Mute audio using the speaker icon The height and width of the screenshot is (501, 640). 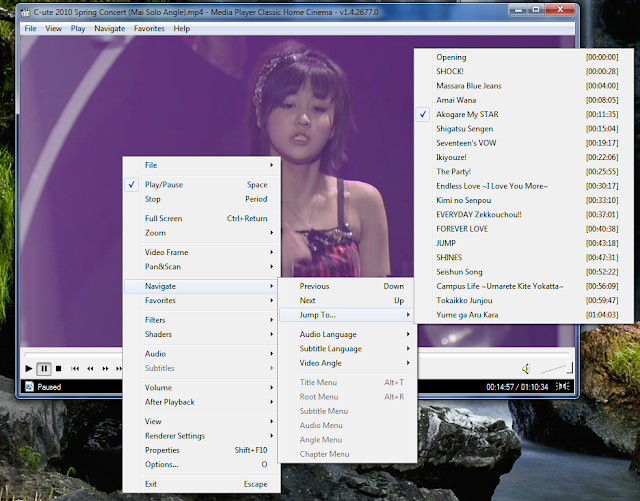coord(526,369)
